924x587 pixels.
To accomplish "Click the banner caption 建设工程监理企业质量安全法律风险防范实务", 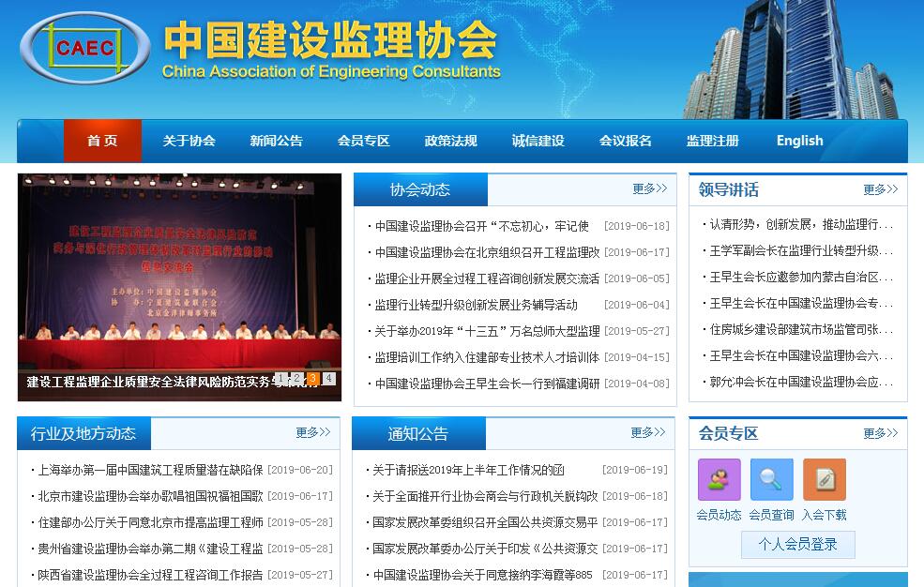I will coord(148,382).
